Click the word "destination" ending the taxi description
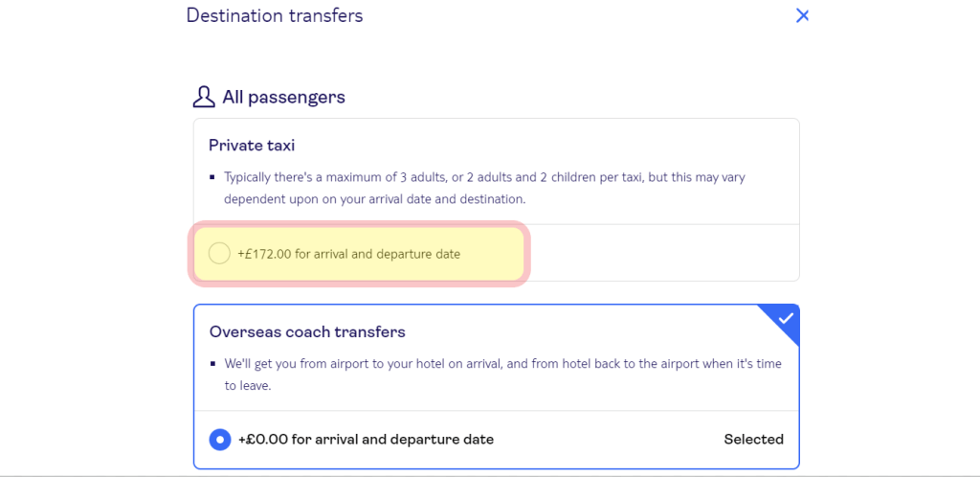Image resolution: width=980 pixels, height=477 pixels. (x=488, y=200)
